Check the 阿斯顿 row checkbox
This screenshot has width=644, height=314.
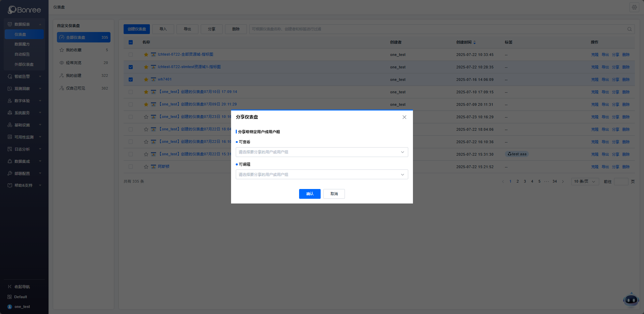pyautogui.click(x=131, y=167)
